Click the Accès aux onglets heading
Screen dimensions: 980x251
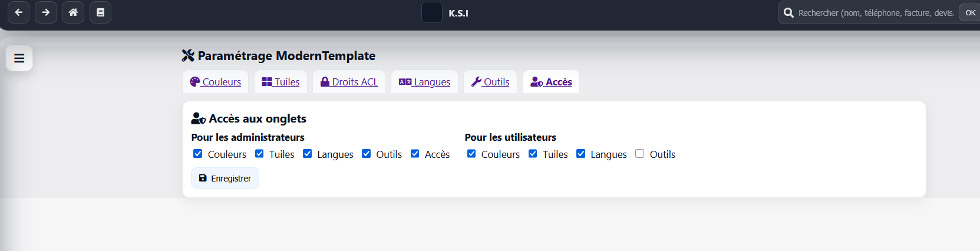click(249, 118)
